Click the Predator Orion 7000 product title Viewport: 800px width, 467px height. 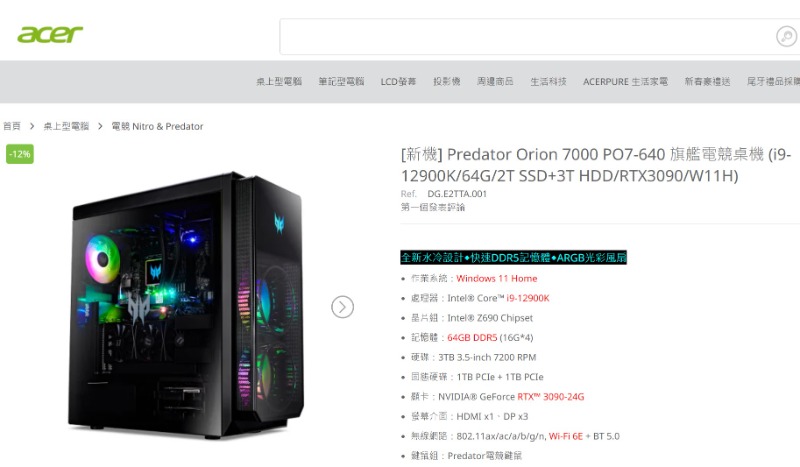tap(595, 165)
